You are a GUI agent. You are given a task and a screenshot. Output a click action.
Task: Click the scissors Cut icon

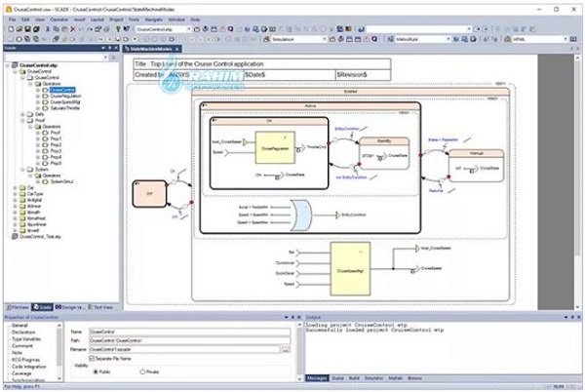(48, 28)
